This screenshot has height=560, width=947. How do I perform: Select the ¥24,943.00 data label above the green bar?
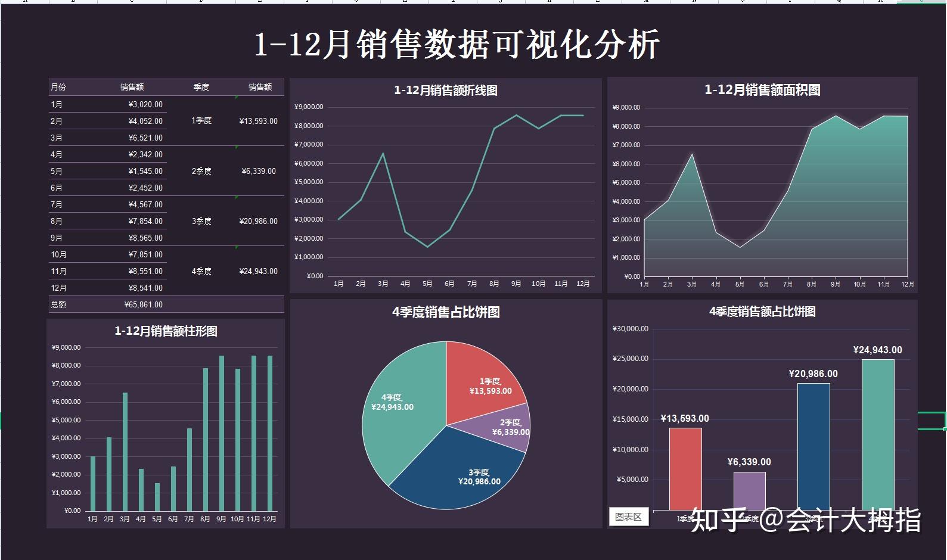[x=877, y=350]
